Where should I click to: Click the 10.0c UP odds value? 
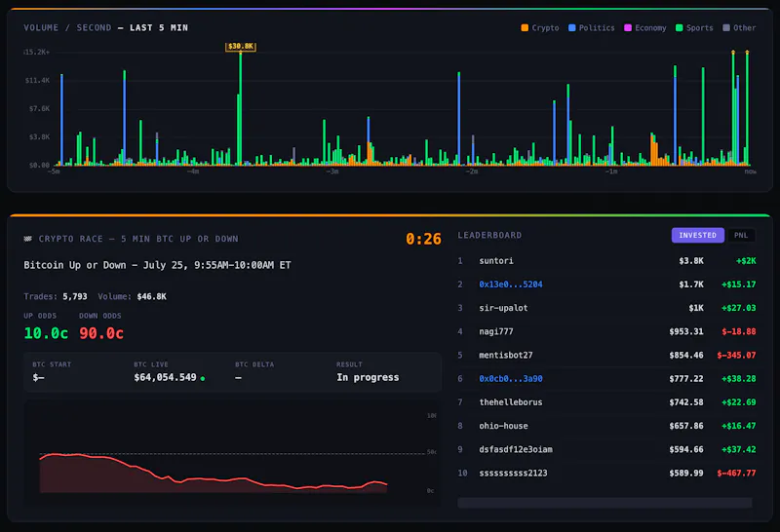[46, 333]
